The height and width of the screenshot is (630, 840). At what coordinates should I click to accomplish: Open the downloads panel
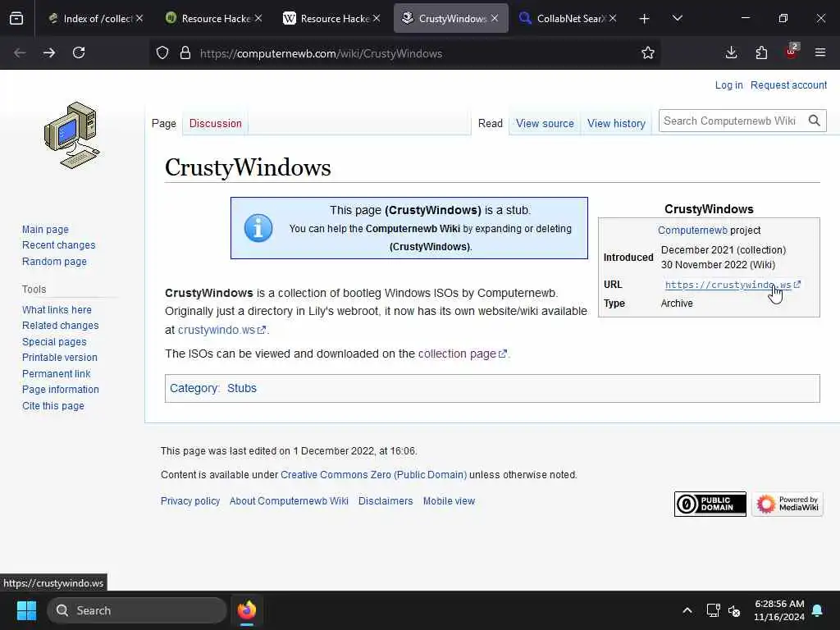coord(731,52)
